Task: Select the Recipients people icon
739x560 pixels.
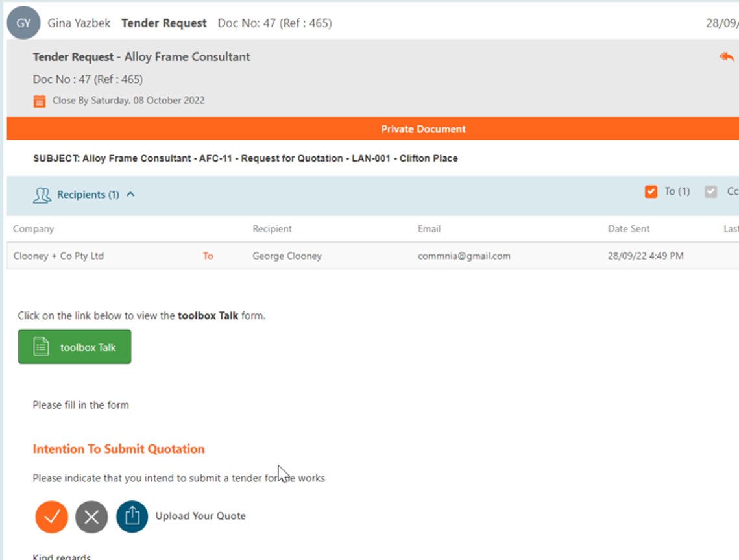Action: [x=42, y=194]
